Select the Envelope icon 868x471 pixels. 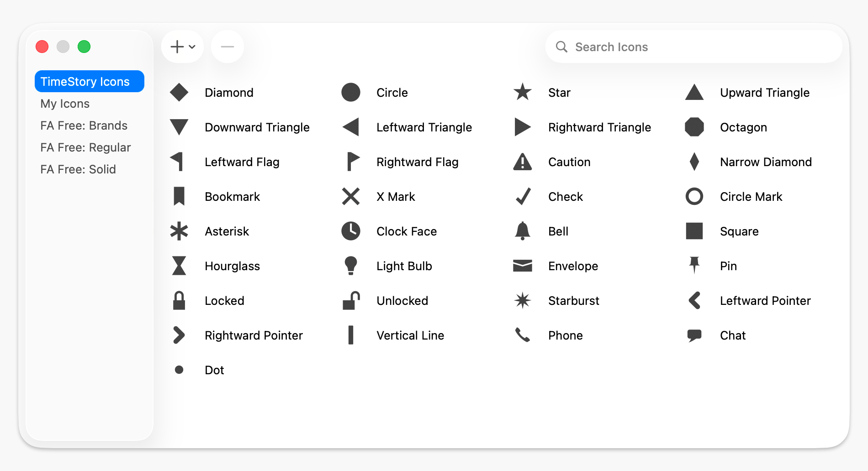[523, 266]
